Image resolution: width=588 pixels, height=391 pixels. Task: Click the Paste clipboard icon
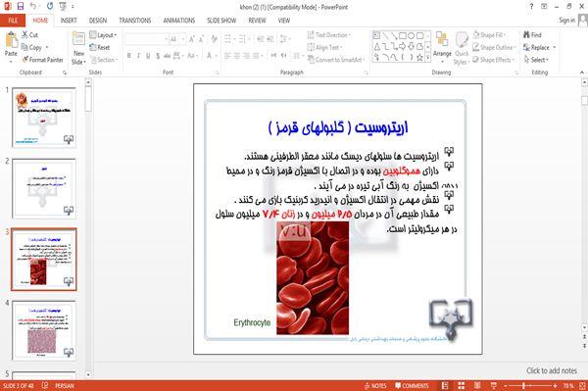(x=11, y=40)
